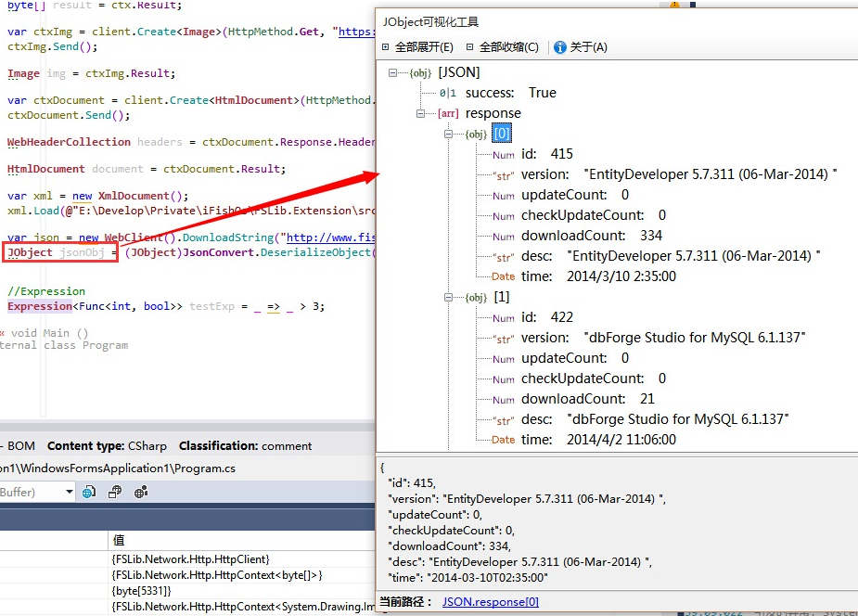The height and width of the screenshot is (616, 858).
Task: Click the //Expression comment line
Action: [46, 291]
